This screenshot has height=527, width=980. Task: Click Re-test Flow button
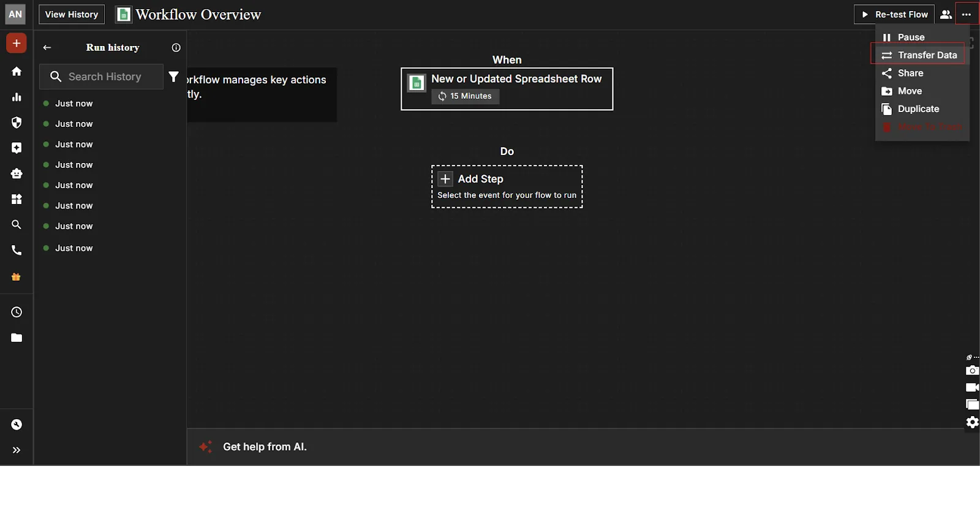click(894, 15)
